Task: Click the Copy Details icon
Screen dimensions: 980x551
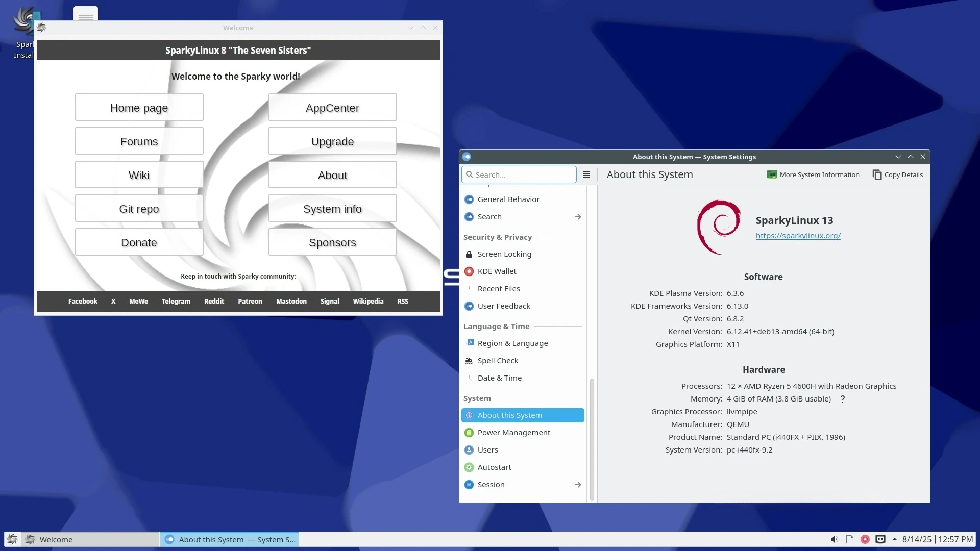Action: click(x=877, y=174)
